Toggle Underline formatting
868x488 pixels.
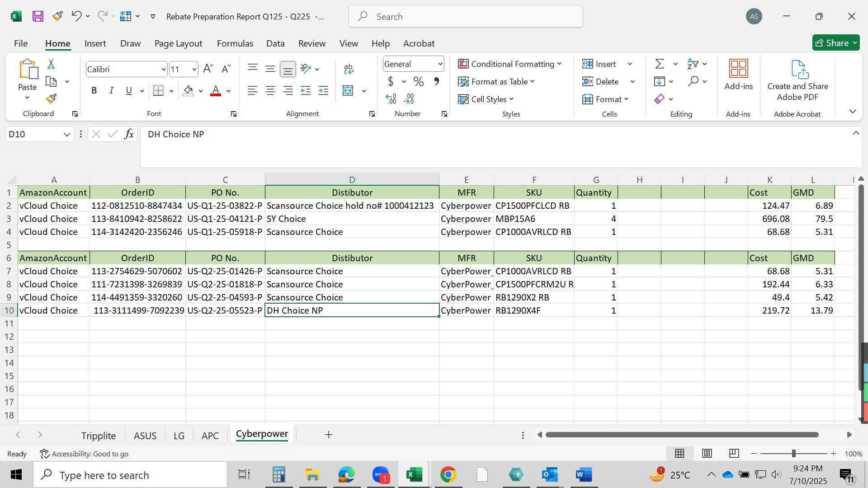point(129,91)
